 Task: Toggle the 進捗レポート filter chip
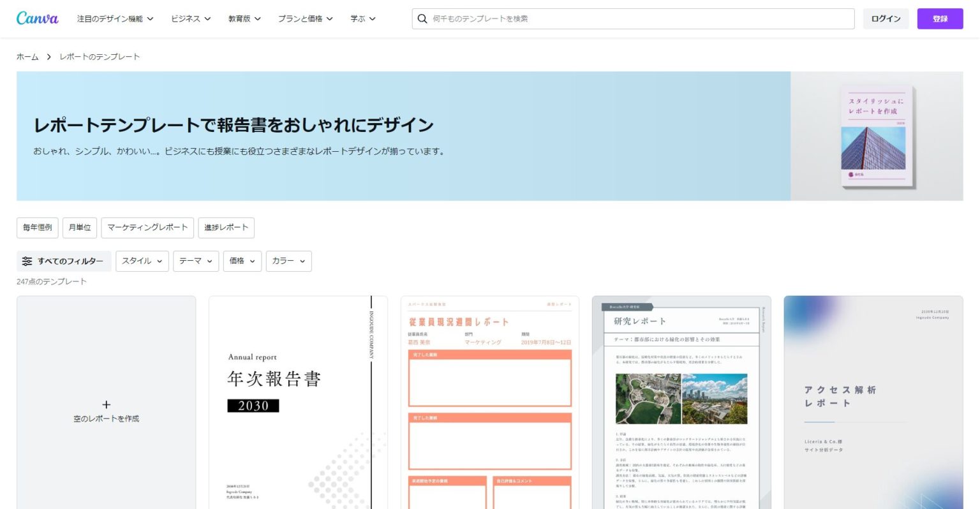pos(227,228)
